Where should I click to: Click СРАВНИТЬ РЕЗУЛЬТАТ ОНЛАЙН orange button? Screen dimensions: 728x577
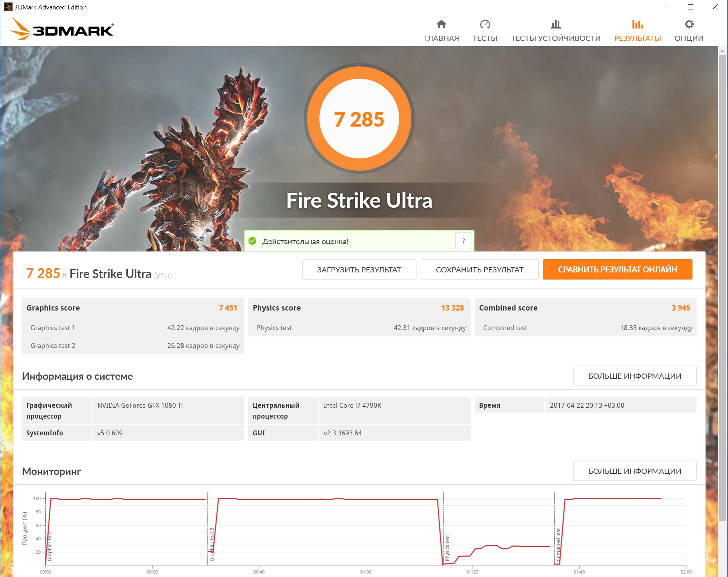(x=617, y=269)
